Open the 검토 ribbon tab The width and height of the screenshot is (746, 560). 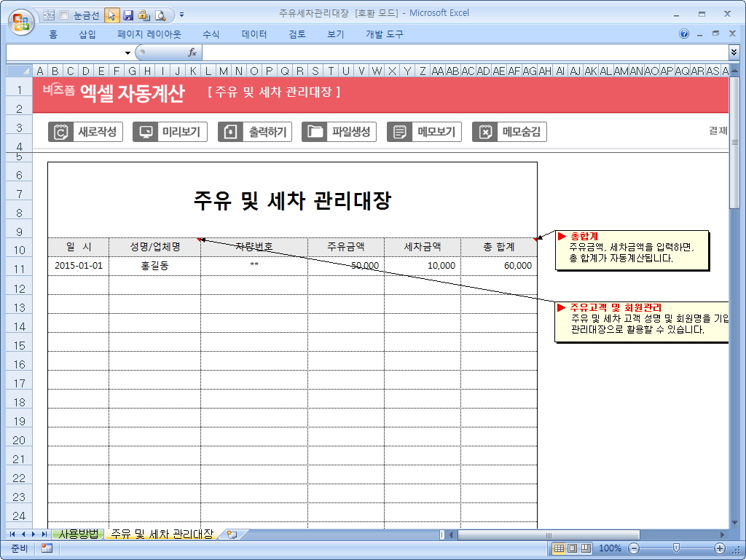point(297,34)
